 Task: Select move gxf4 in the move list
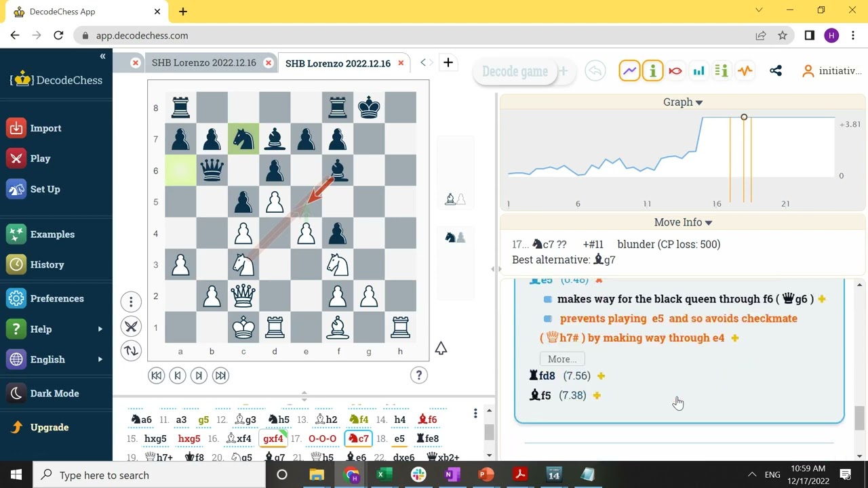coord(273,439)
